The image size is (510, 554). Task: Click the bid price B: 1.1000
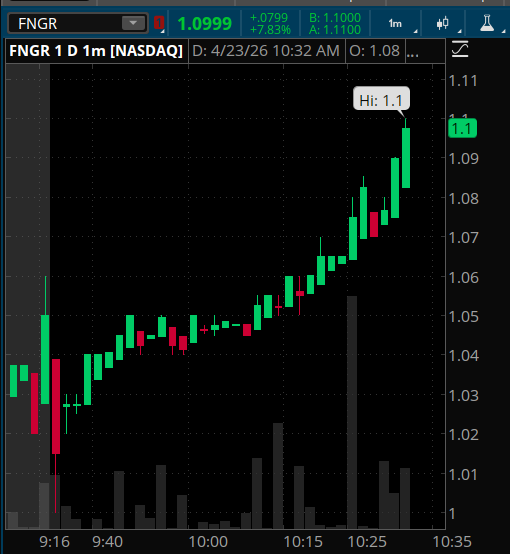[335, 18]
